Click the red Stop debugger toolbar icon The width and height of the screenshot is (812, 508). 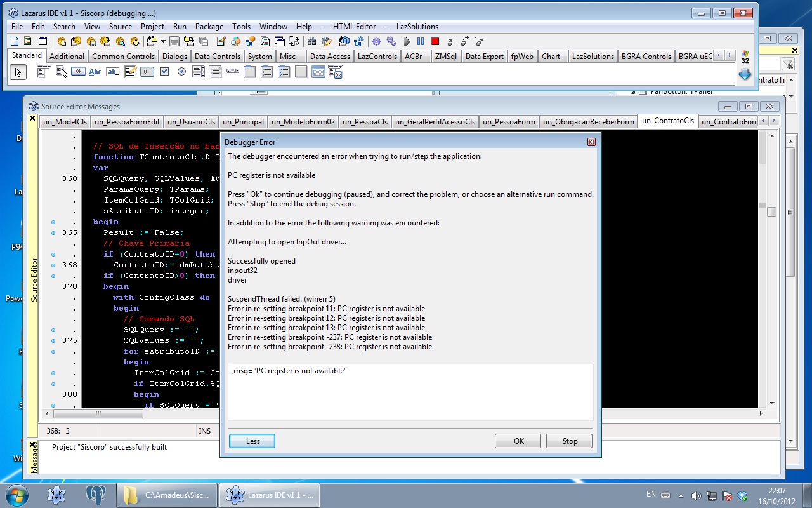click(435, 41)
